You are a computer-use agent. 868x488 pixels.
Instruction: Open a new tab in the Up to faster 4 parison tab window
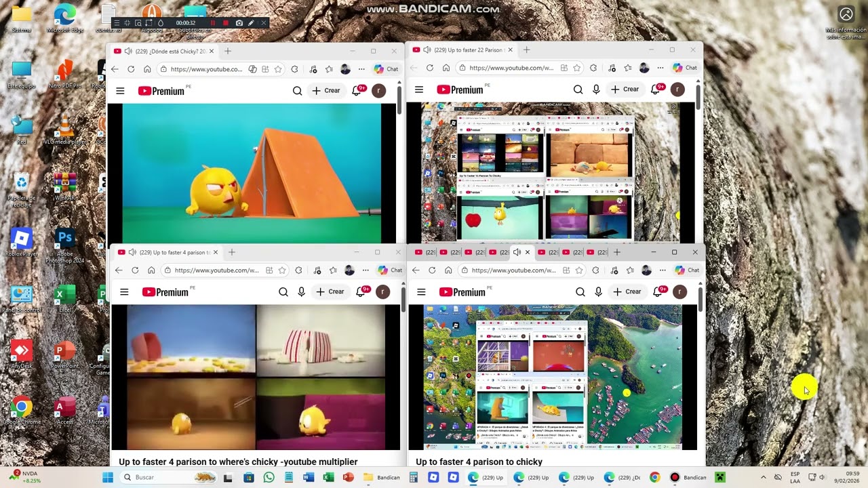coord(232,252)
